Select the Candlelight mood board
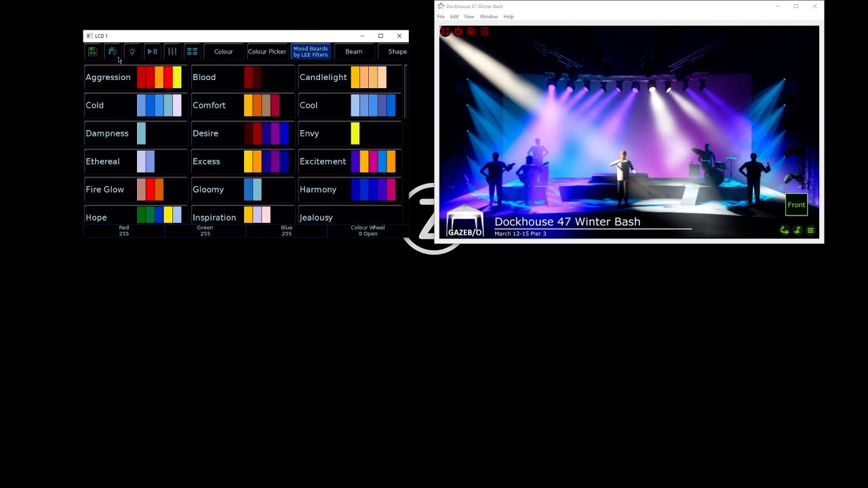Image resolution: width=868 pixels, height=488 pixels. 350,77
